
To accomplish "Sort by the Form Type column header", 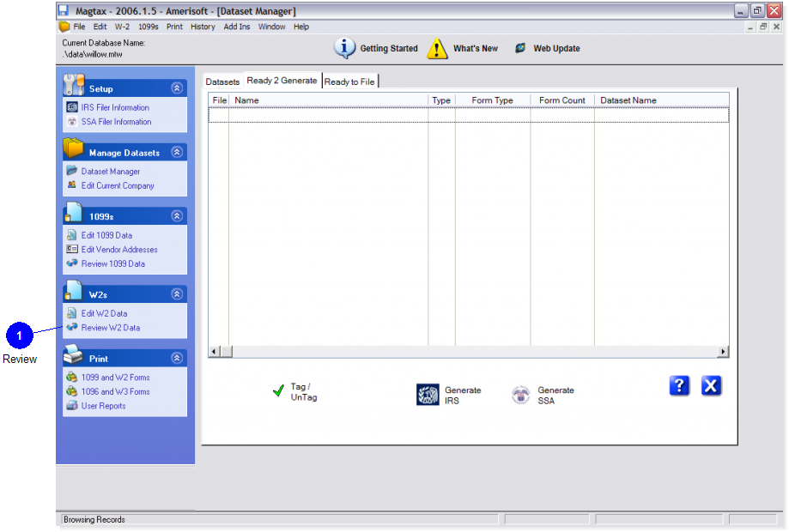I will (493, 100).
